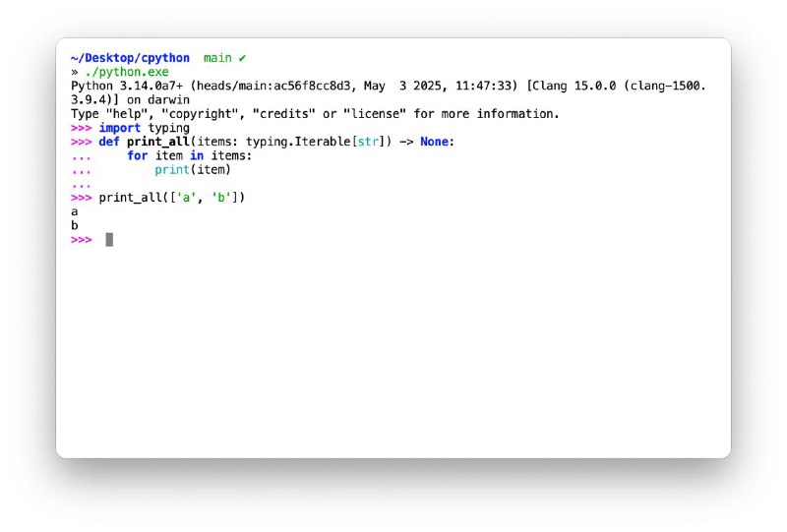Click the 'for item in items:' line
Viewport: 787px width, 532px height.
coord(189,156)
